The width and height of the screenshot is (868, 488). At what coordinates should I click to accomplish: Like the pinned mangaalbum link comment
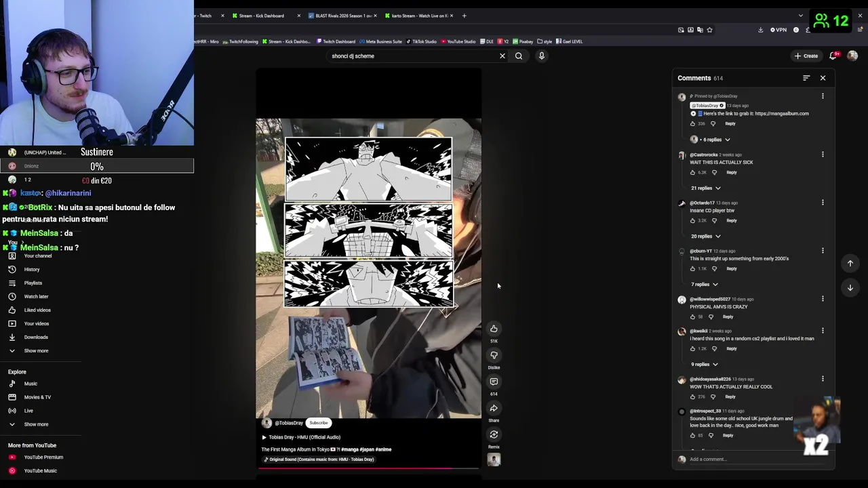coord(692,123)
